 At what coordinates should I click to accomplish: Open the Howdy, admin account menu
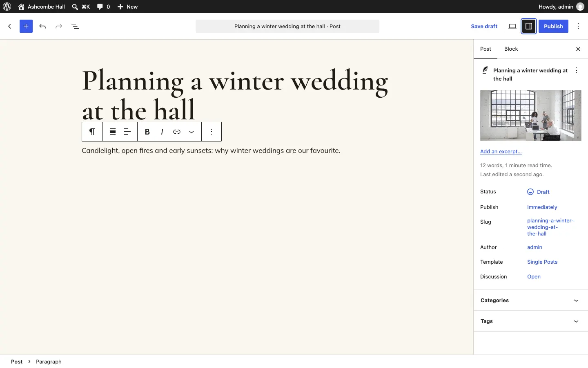[x=561, y=7]
